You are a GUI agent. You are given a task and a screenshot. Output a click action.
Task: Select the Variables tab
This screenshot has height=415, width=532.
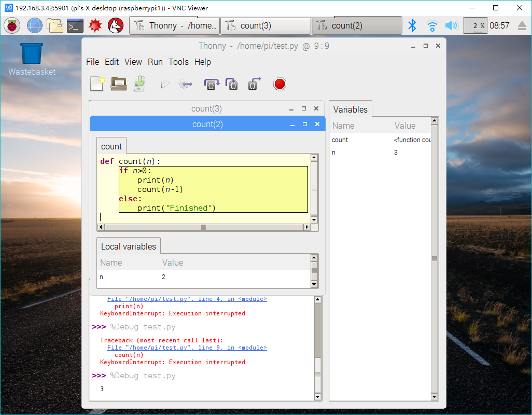point(351,109)
